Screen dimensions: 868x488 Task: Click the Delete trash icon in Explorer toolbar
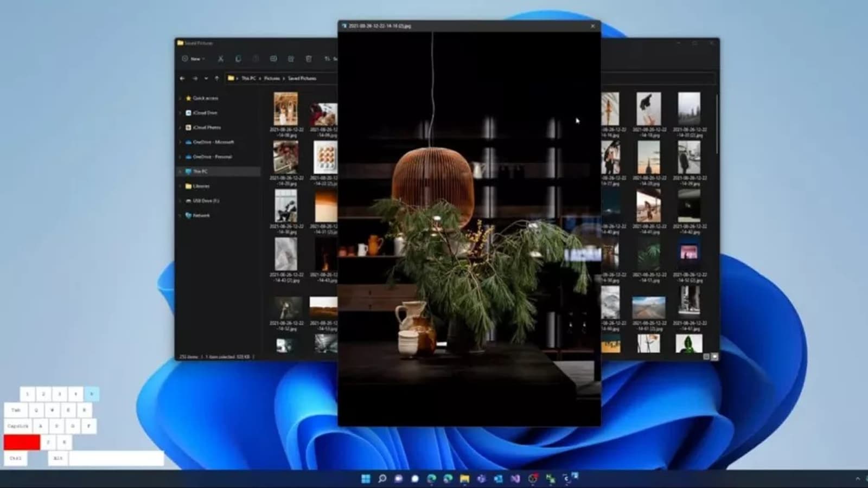(x=309, y=59)
